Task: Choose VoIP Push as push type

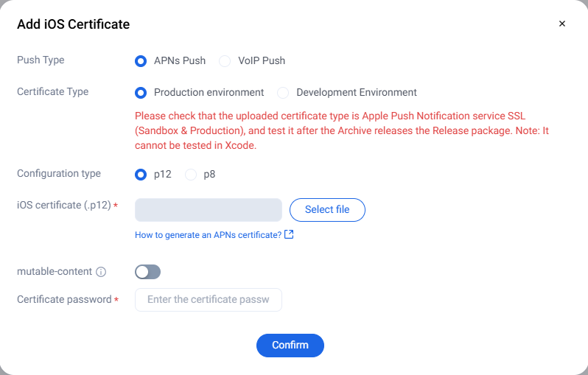Action: coord(225,61)
